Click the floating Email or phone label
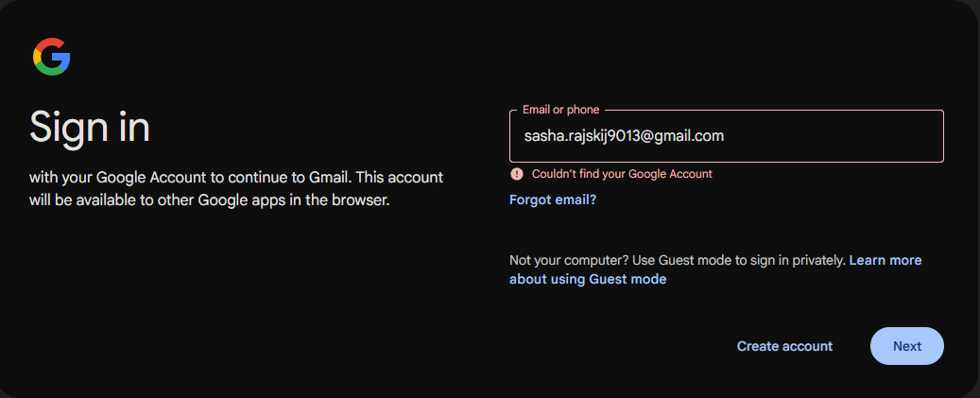Viewport: 980px width, 398px height. (560, 110)
